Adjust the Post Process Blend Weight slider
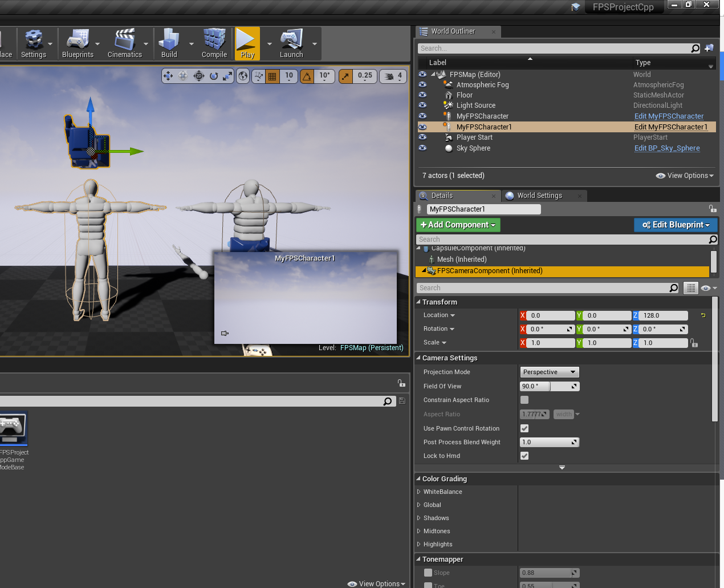 (550, 442)
